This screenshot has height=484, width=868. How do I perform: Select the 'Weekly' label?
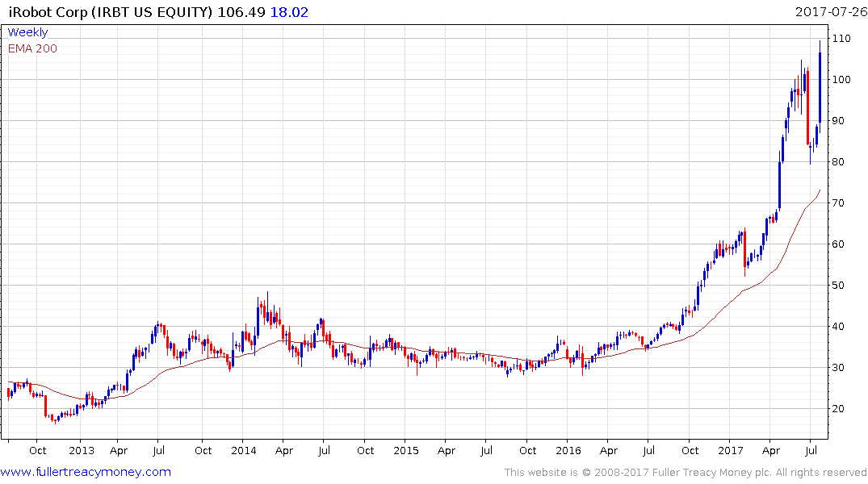tap(27, 32)
